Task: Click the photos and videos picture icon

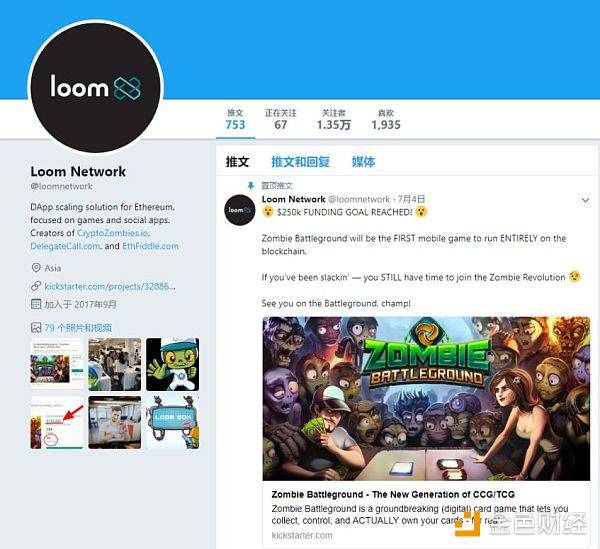Action: point(36,327)
